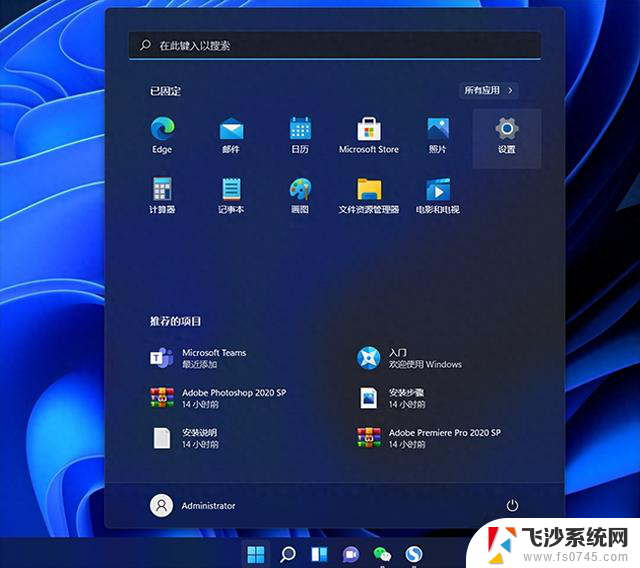Open 文件资源管理器 file explorer

(369, 195)
